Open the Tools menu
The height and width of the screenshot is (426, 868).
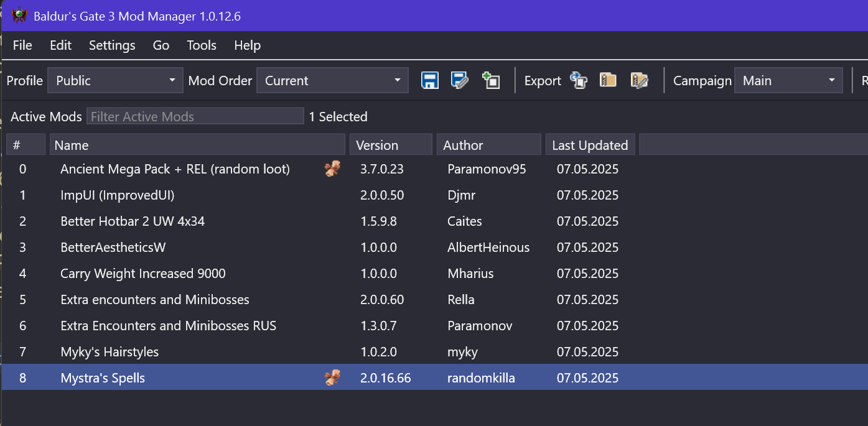pos(202,45)
